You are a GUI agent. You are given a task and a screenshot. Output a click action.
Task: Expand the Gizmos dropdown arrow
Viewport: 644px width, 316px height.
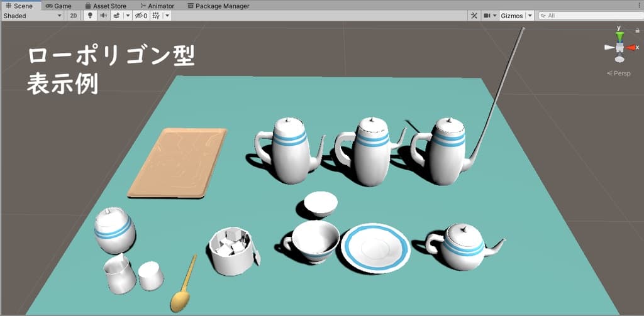click(530, 16)
